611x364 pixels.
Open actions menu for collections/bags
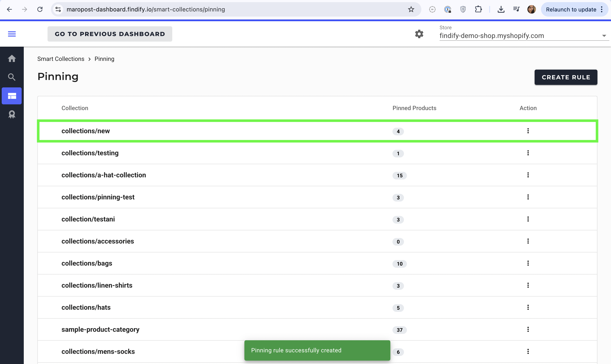click(x=528, y=263)
